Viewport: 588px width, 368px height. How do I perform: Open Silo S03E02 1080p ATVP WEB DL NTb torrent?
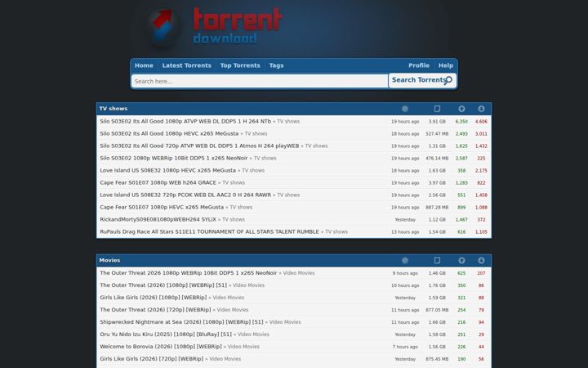(x=185, y=121)
